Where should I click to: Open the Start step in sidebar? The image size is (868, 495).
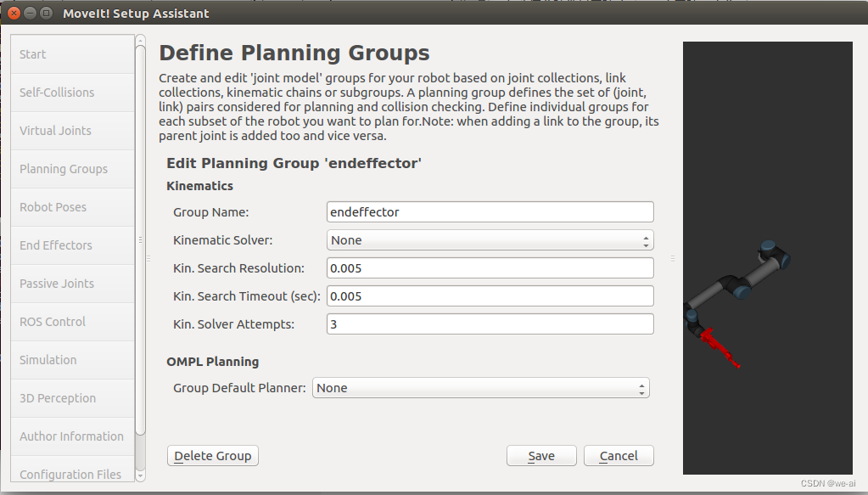(72, 54)
